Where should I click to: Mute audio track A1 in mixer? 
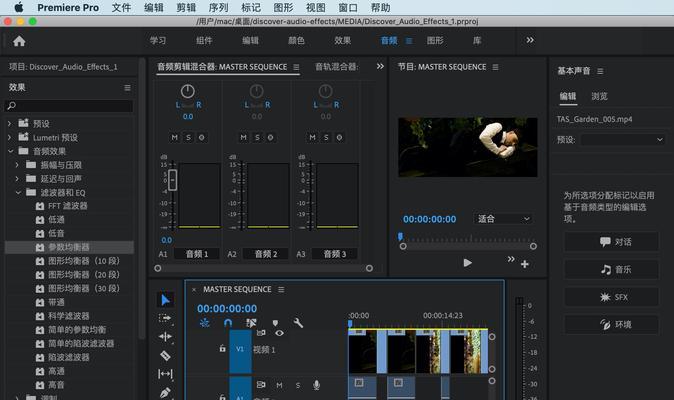click(174, 137)
